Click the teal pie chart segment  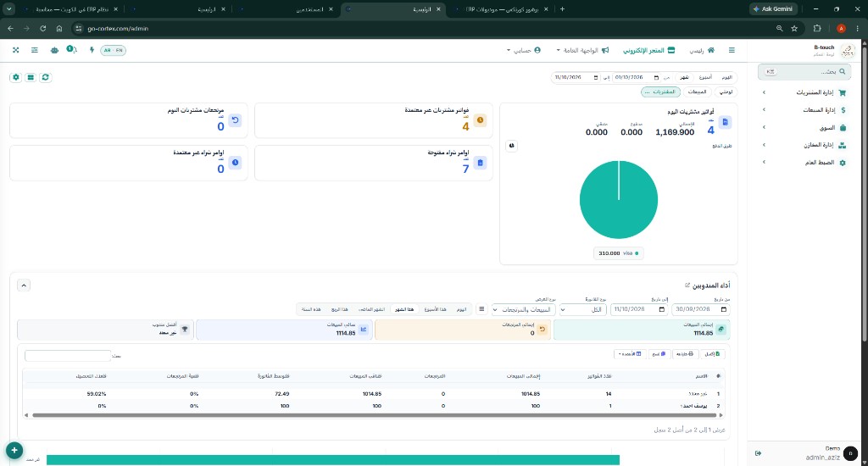coord(618,200)
